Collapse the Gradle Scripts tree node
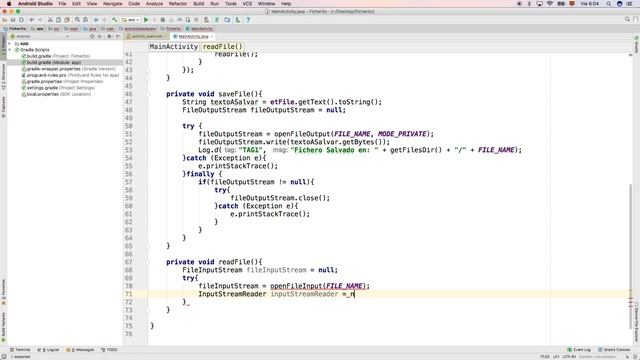Viewport: 640px width, 360px height. 10,50
